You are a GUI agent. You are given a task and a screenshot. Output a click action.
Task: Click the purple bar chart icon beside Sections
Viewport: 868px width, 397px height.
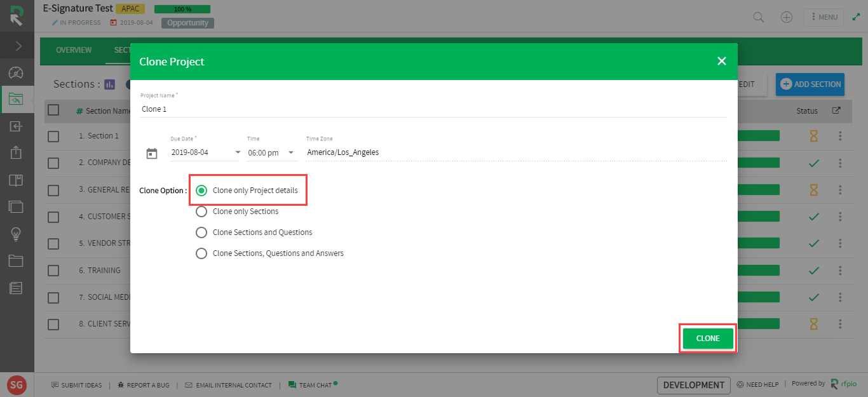(x=110, y=84)
